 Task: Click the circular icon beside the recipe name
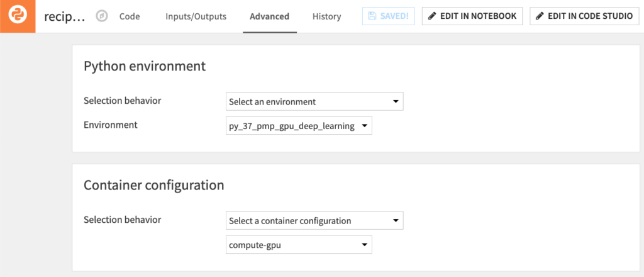pyautogui.click(x=102, y=16)
